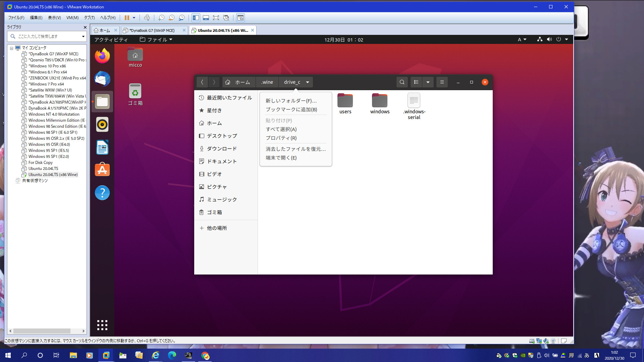The height and width of the screenshot is (362, 644).
Task: Choose 端末で開く(E) from the menu
Action: pyautogui.click(x=281, y=158)
